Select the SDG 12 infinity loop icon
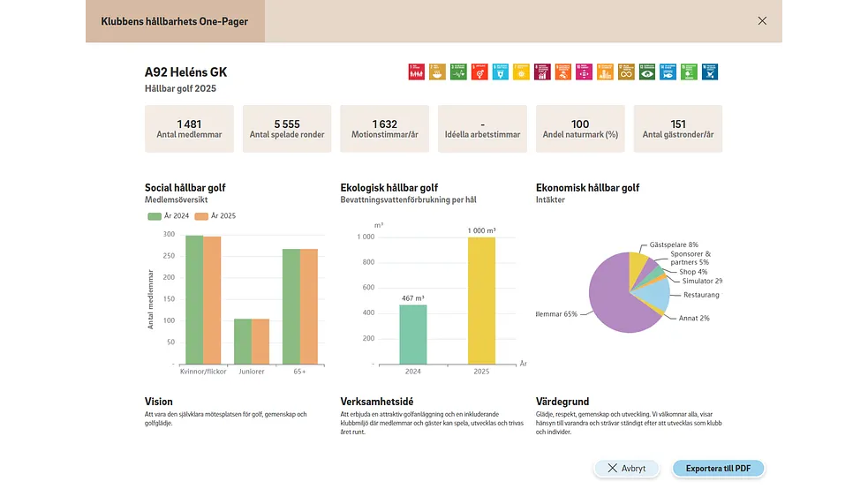Viewport: 868px width, 489px height. (x=626, y=71)
